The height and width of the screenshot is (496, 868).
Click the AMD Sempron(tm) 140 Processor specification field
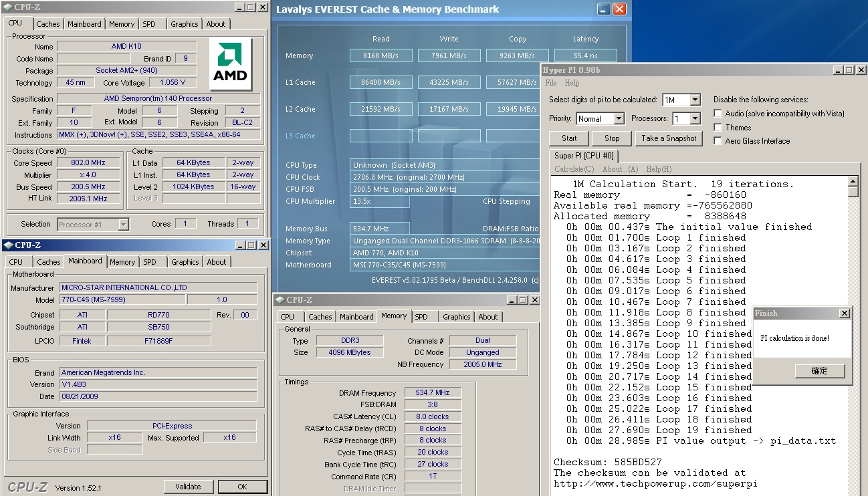click(158, 98)
